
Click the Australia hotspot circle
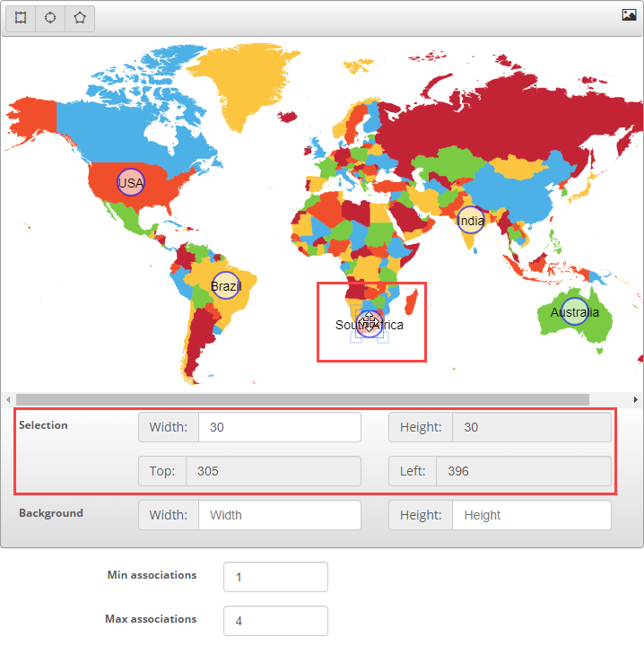coord(575,311)
